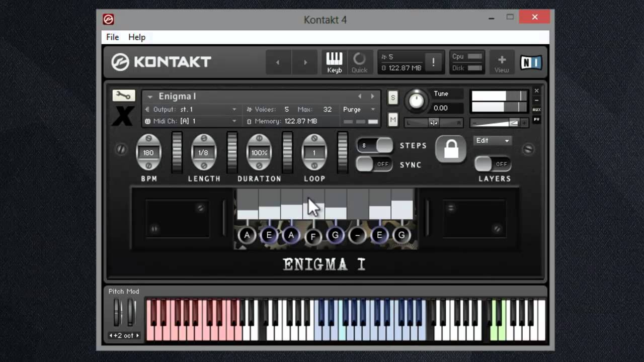The image size is (644, 362).
Task: Open the Purge dropdown menu
Action: pos(359,109)
